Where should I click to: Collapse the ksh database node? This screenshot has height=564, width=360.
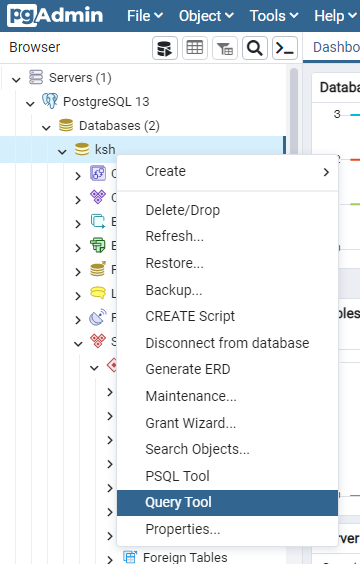click(62, 151)
